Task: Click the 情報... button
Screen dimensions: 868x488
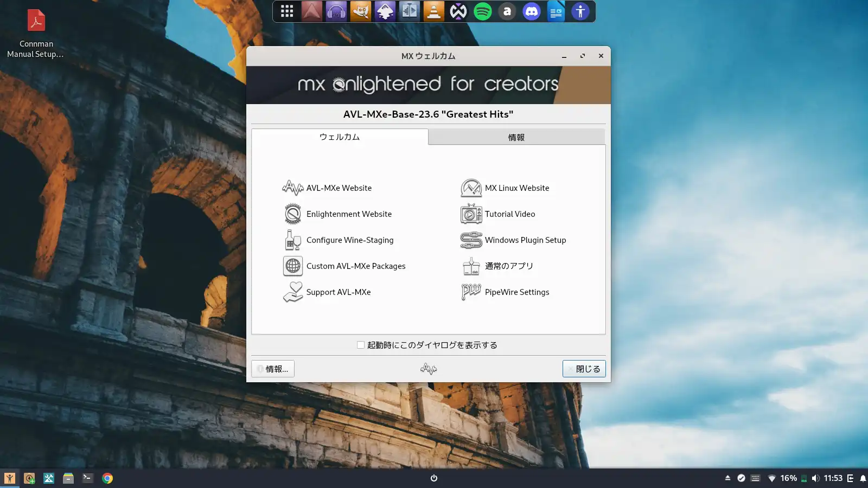Action: coord(273,369)
